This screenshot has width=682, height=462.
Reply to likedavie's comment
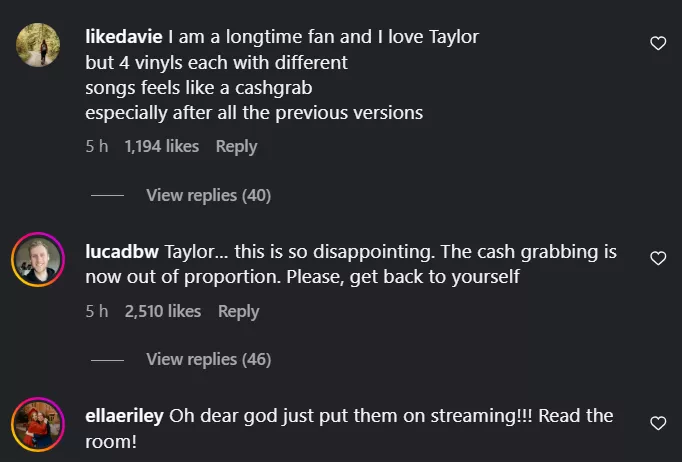pos(236,146)
